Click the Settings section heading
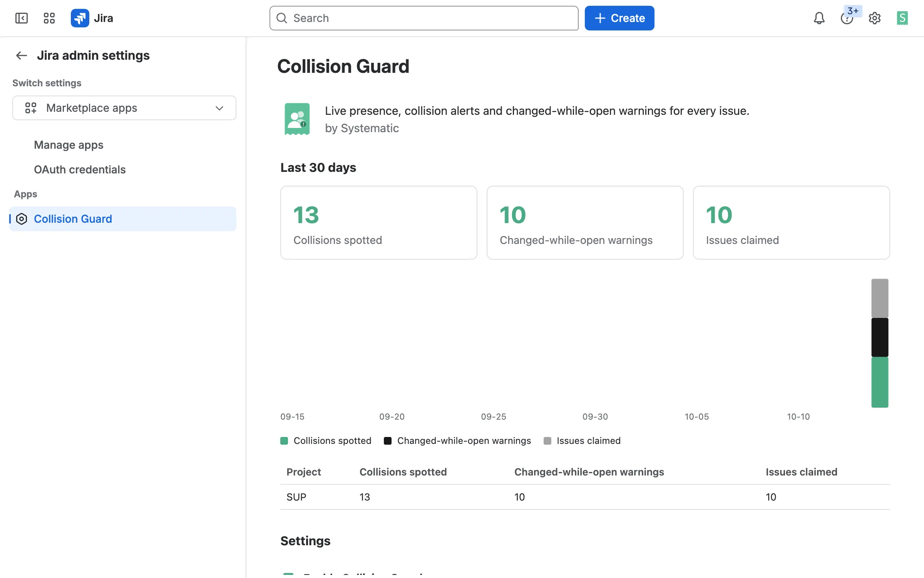This screenshot has width=924, height=578. [305, 541]
